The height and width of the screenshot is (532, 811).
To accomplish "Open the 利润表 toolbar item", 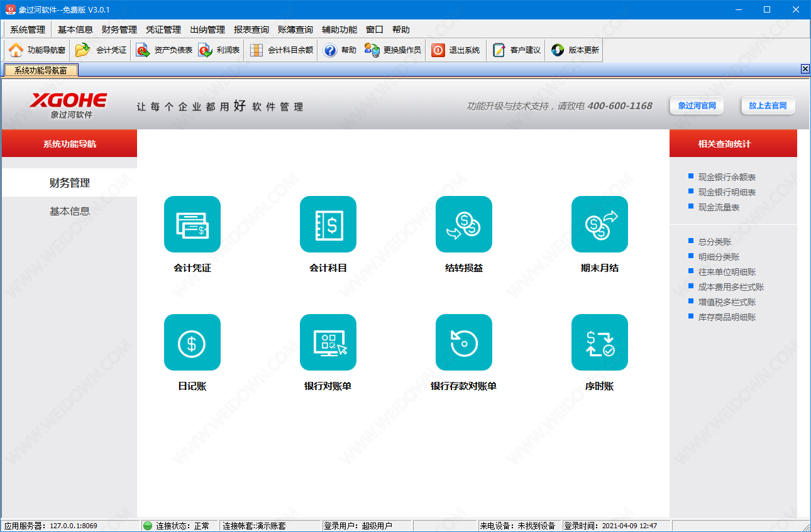I will (219, 50).
